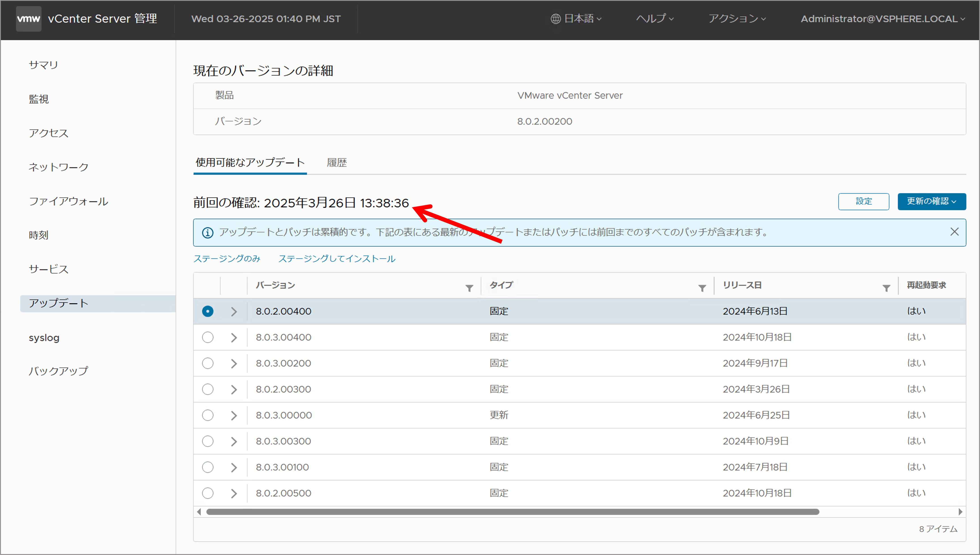This screenshot has width=980, height=555.
Task: Filter the リリース日 column
Action: click(x=887, y=288)
